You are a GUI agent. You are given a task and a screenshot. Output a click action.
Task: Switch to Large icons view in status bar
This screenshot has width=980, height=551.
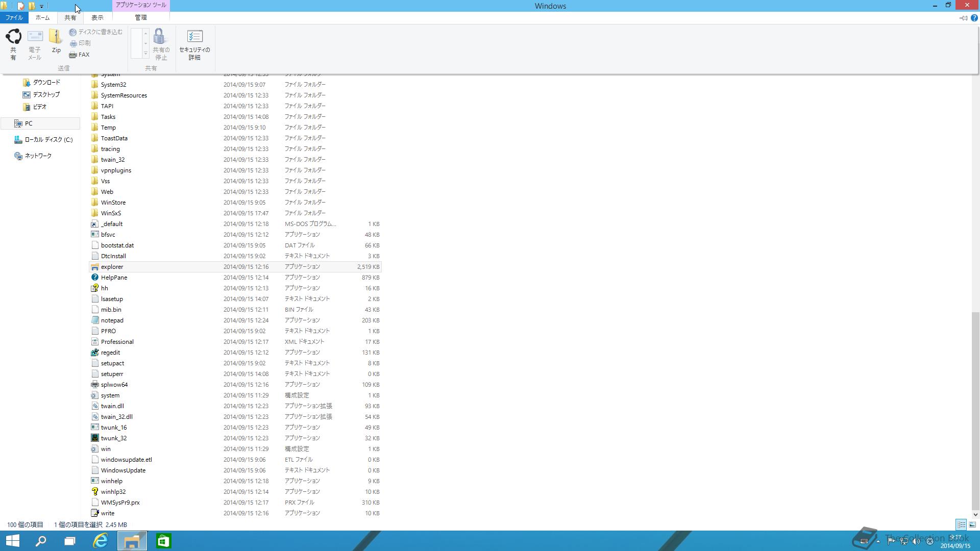tap(972, 524)
